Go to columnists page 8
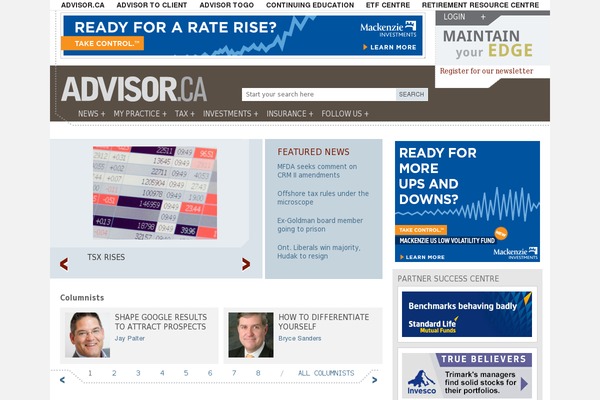Image resolution: width=600 pixels, height=400 pixels. (258, 373)
